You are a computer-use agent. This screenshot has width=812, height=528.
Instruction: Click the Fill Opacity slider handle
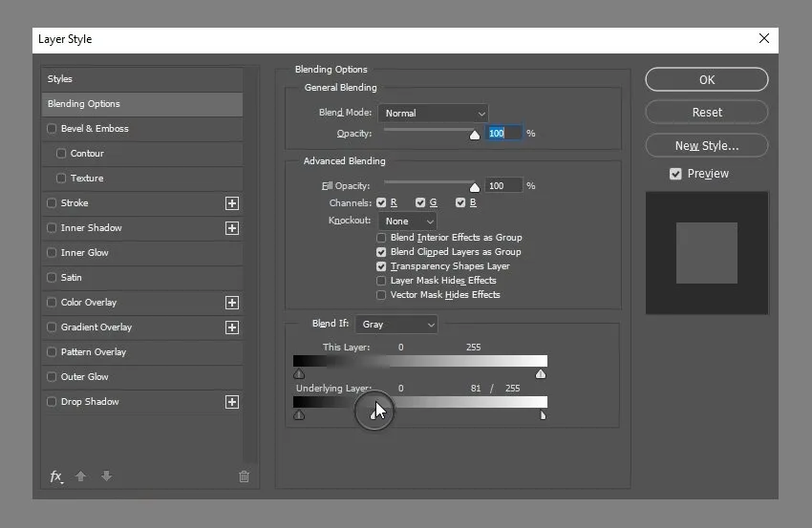coord(475,187)
